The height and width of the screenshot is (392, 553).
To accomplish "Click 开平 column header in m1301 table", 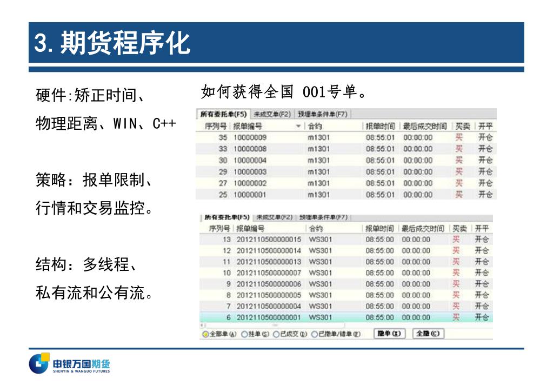I will (485, 126).
